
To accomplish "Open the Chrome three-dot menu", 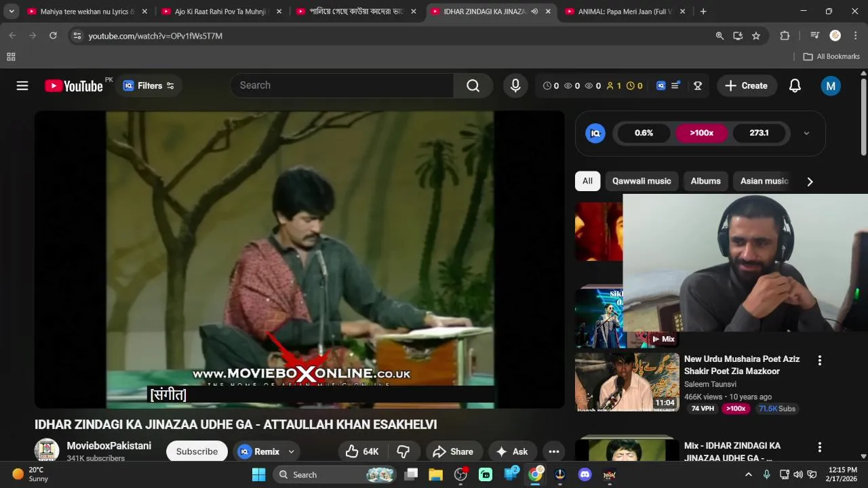I will [x=855, y=36].
